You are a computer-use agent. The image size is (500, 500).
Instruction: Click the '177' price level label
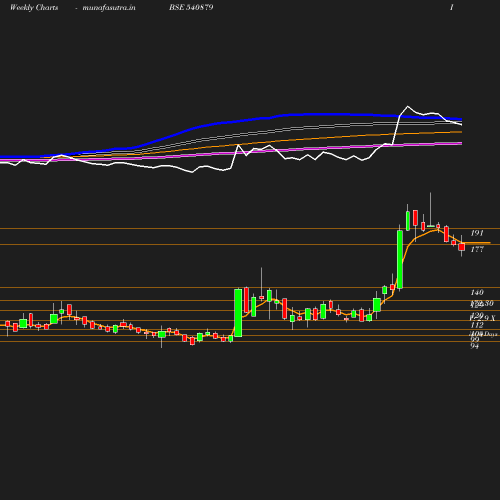click(x=477, y=249)
